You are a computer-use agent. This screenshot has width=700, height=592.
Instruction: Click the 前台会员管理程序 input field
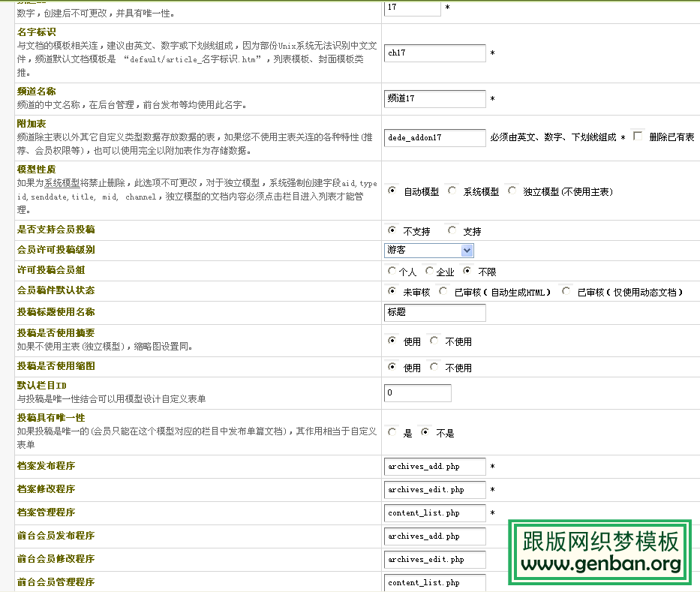435,583
